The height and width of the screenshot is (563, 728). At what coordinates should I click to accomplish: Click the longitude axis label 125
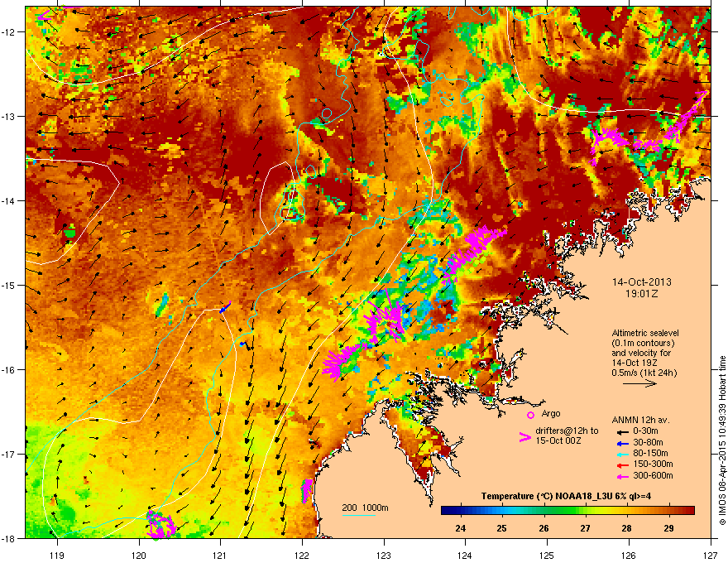click(547, 555)
